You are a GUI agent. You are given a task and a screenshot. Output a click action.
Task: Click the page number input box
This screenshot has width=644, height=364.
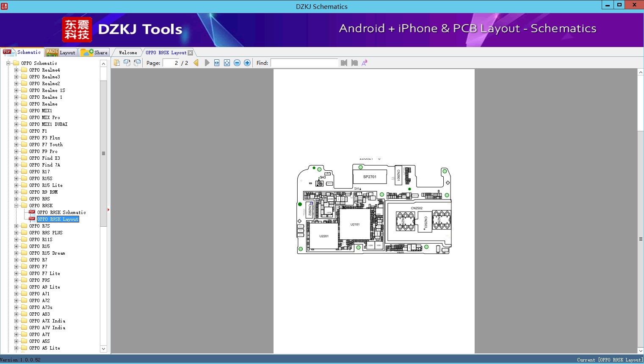(x=171, y=63)
